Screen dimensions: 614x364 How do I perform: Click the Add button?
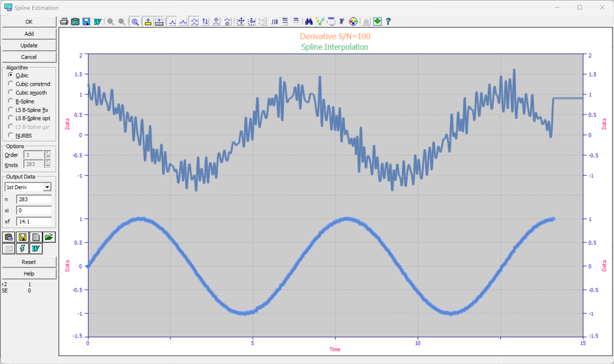click(29, 34)
